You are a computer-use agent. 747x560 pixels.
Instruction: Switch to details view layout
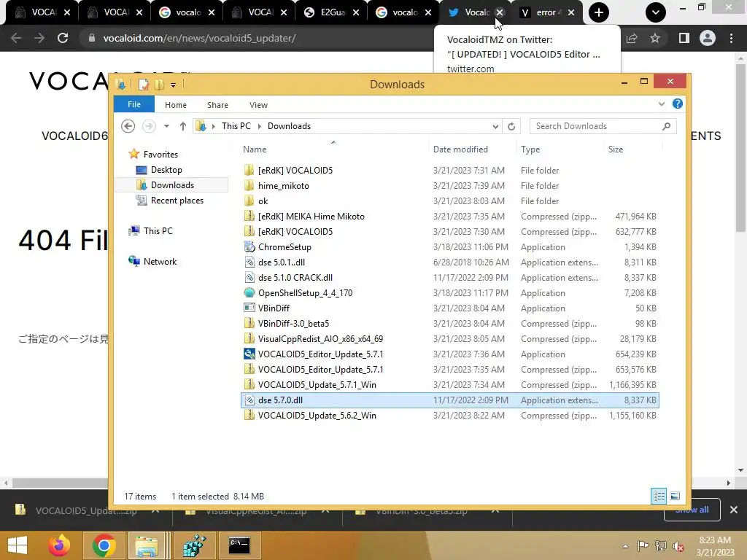659,496
